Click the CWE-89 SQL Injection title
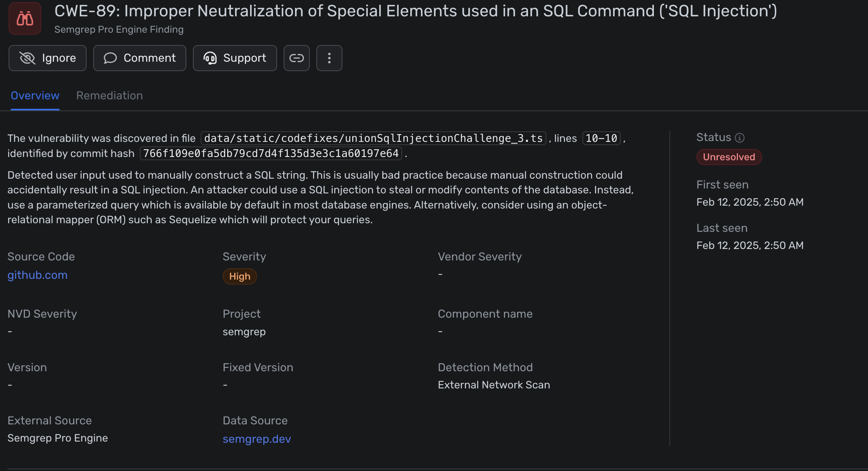 [x=416, y=11]
